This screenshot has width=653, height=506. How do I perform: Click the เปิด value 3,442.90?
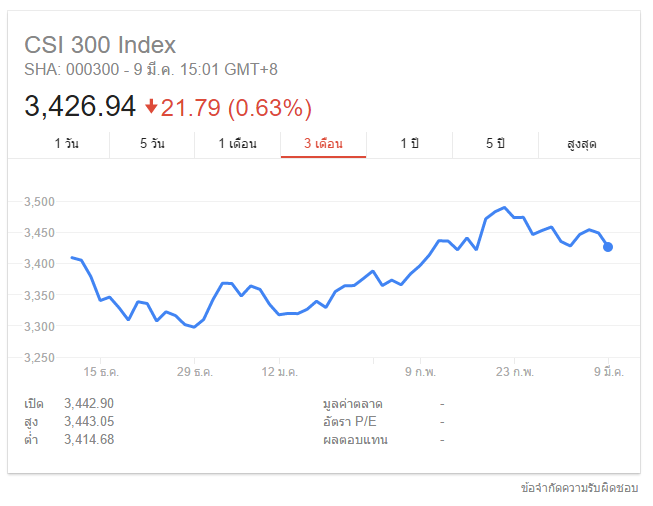tap(89, 403)
